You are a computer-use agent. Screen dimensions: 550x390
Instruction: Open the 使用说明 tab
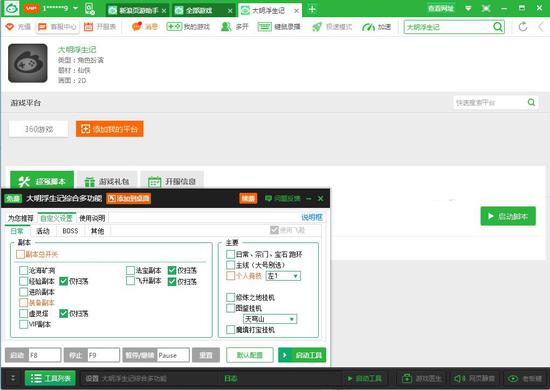92,218
